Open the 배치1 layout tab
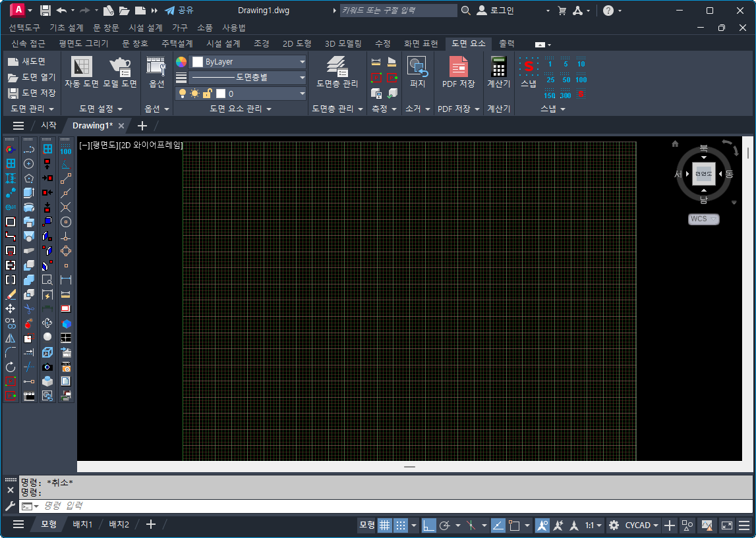The width and height of the screenshot is (756, 538). click(82, 524)
